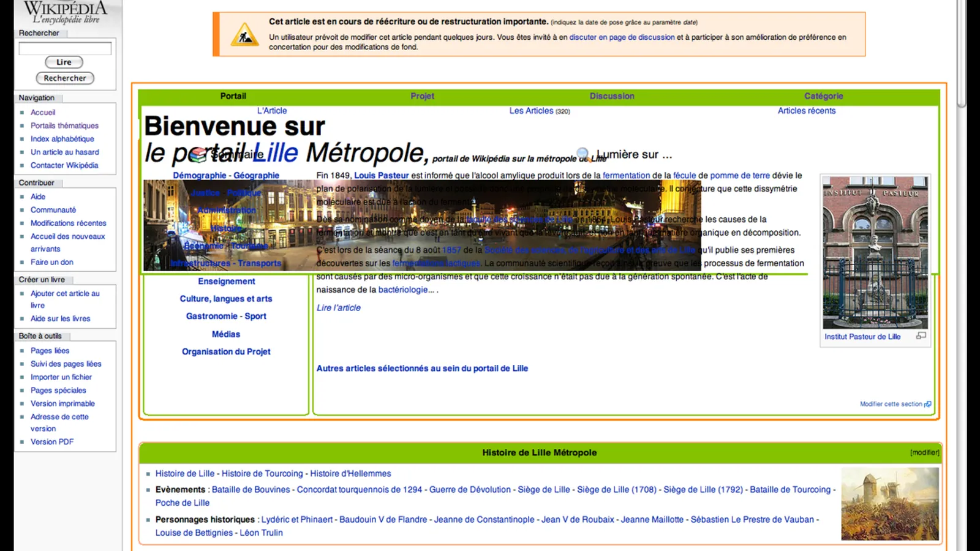This screenshot has height=551, width=980.
Task: Click the magnifying glass icon near Lumière sur
Action: pyautogui.click(x=583, y=154)
